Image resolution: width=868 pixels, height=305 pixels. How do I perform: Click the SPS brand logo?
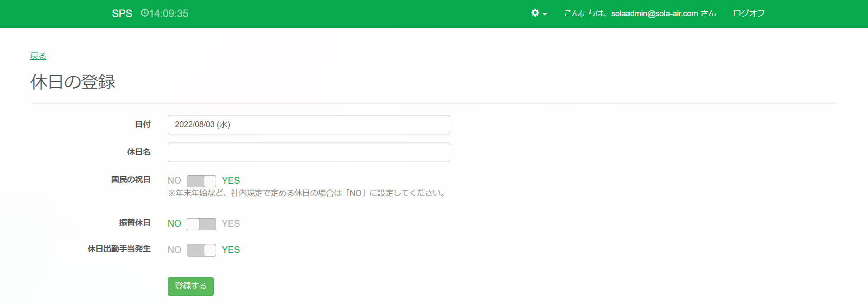[x=122, y=14]
